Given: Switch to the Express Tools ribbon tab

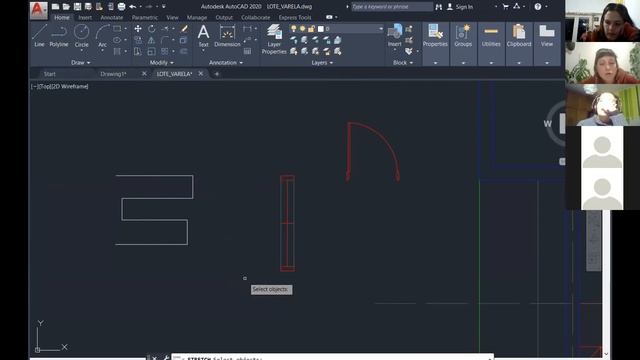Looking at the screenshot, I should pyautogui.click(x=295, y=18).
